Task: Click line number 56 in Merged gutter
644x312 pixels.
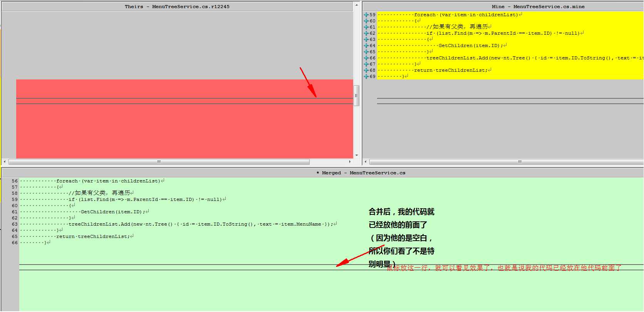Action: (x=15, y=181)
